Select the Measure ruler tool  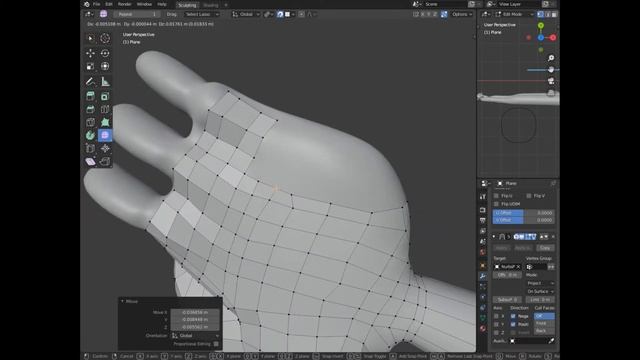pos(105,82)
